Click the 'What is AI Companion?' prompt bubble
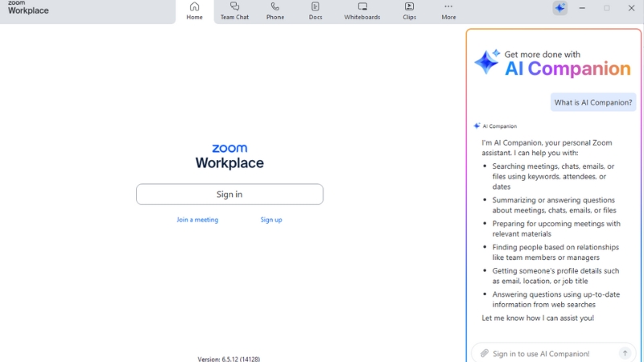644x362 pixels. pos(593,102)
